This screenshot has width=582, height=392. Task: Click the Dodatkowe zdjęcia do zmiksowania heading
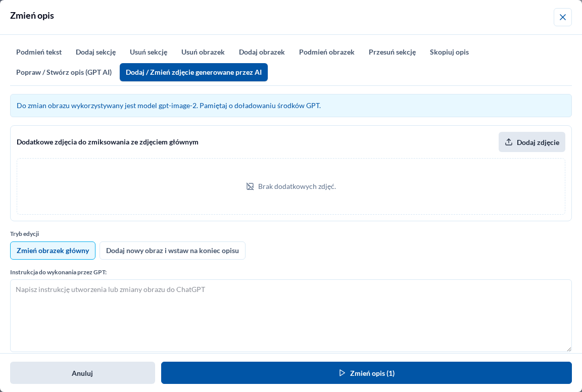pos(108,142)
